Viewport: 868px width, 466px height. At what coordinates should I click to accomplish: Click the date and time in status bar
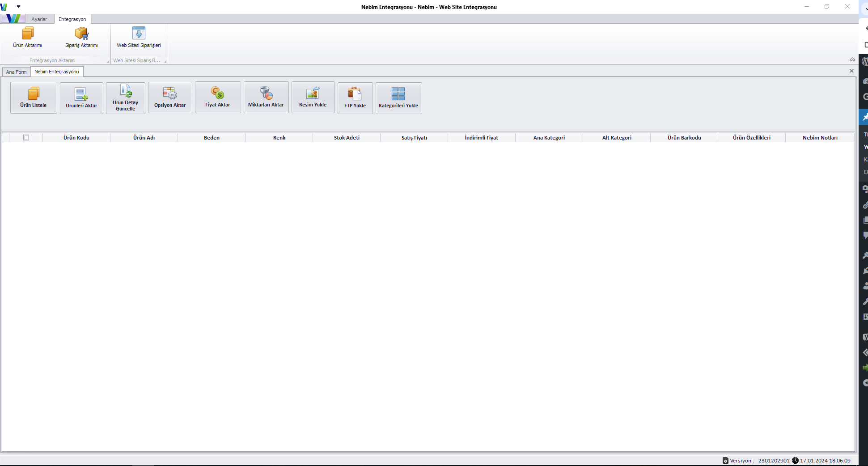tap(825, 461)
